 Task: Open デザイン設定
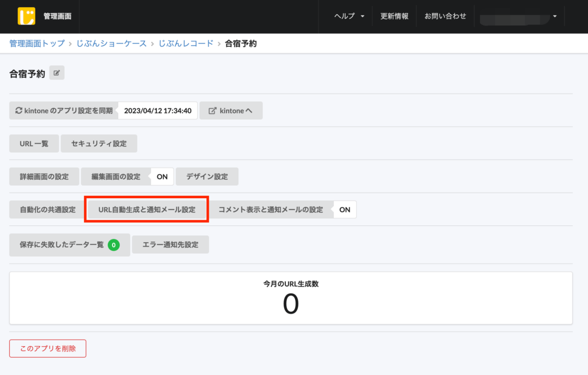click(x=207, y=176)
